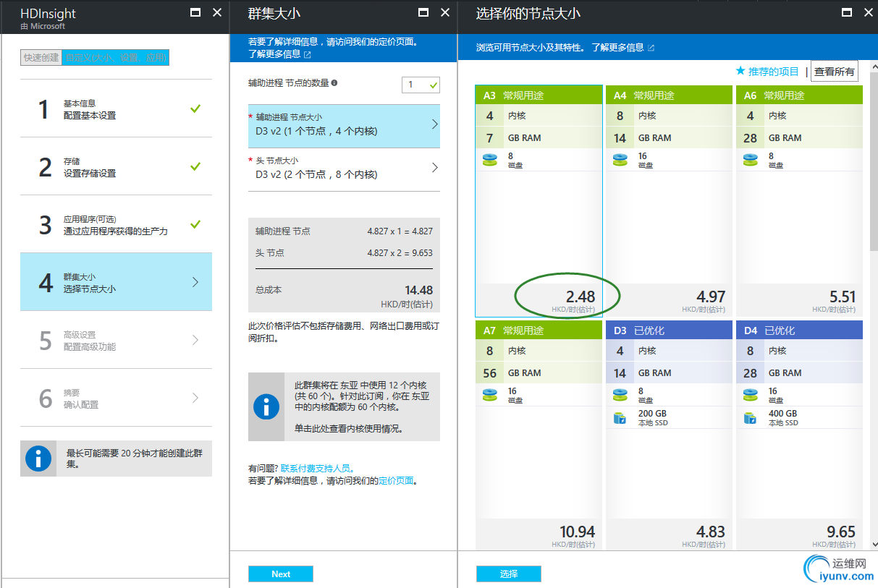Click the disk icon in the A3 card
This screenshot has width=878, height=588.
point(490,160)
